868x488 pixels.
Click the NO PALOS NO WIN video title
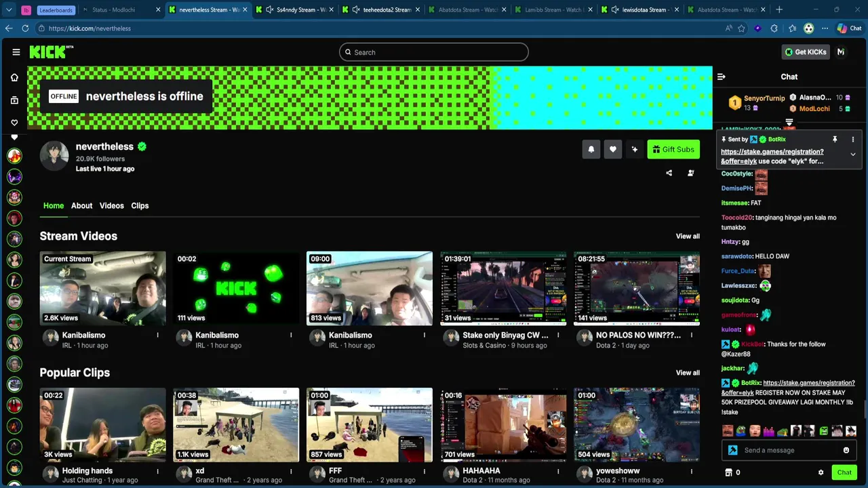click(x=638, y=335)
